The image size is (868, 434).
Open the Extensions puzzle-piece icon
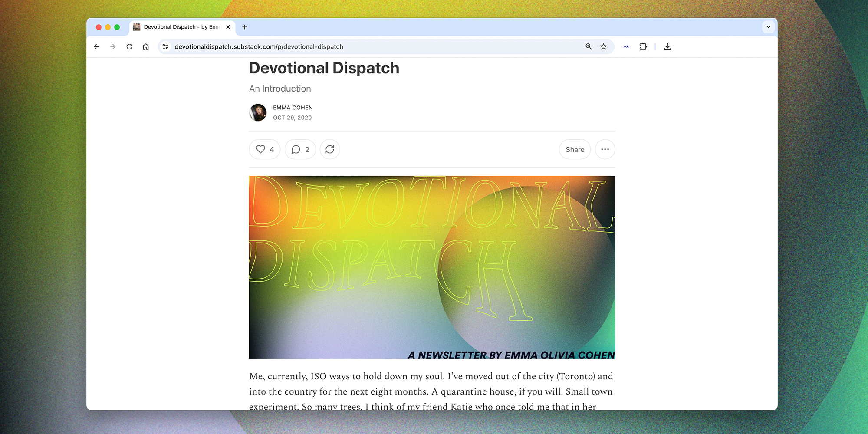tap(643, 46)
